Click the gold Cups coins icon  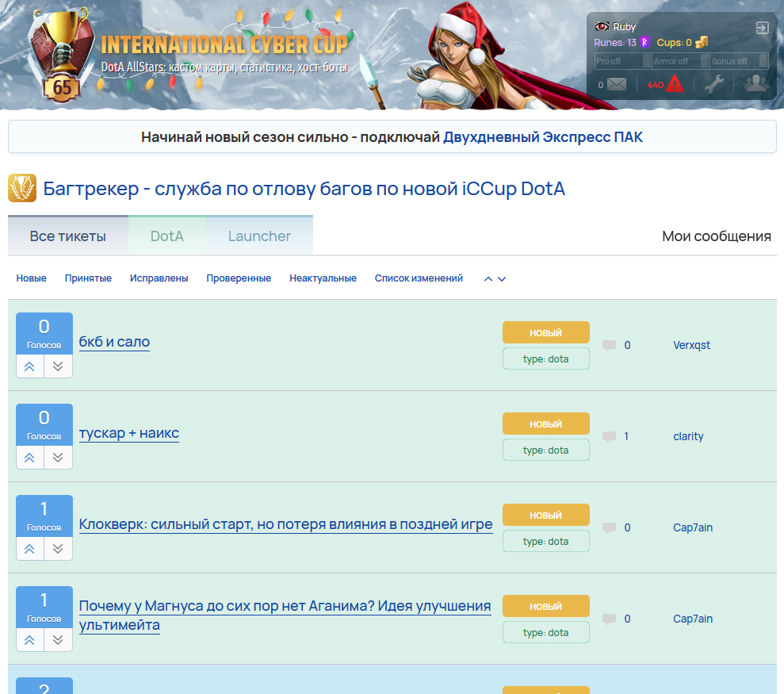click(702, 42)
